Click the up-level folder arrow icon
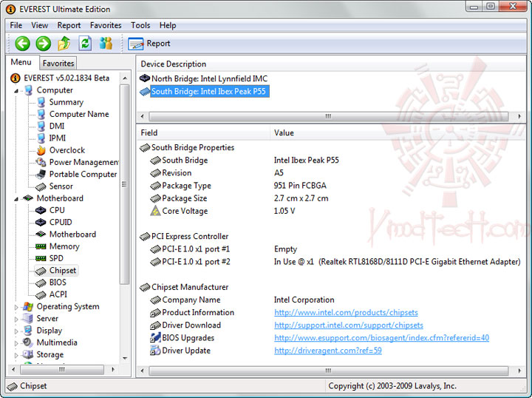The height and width of the screenshot is (398, 532). pyautogui.click(x=64, y=44)
